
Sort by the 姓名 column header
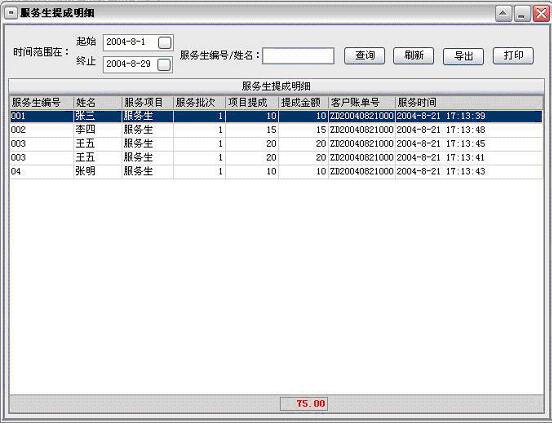pos(97,102)
